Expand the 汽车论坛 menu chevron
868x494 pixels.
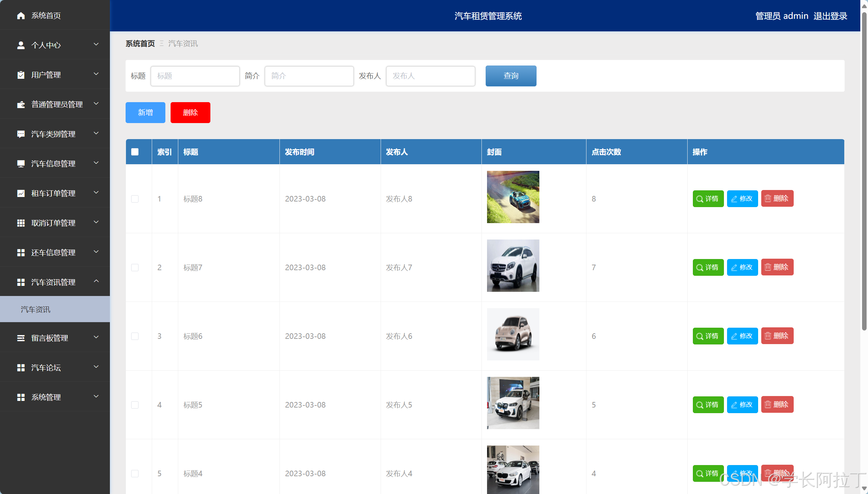(96, 367)
